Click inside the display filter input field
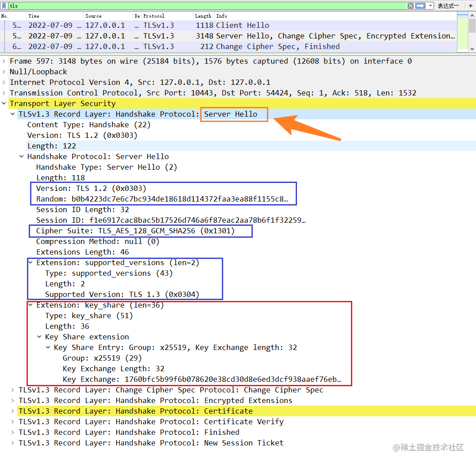 tap(177, 6)
